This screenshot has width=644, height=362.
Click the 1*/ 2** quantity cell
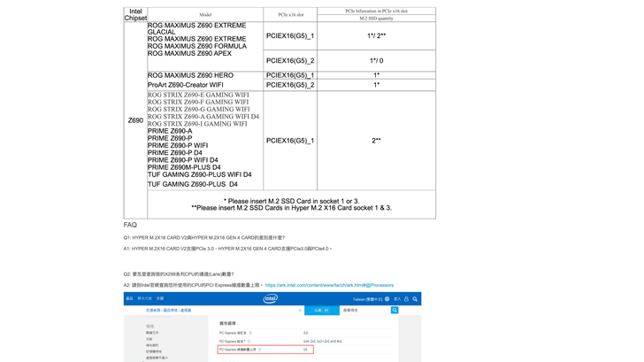click(376, 35)
